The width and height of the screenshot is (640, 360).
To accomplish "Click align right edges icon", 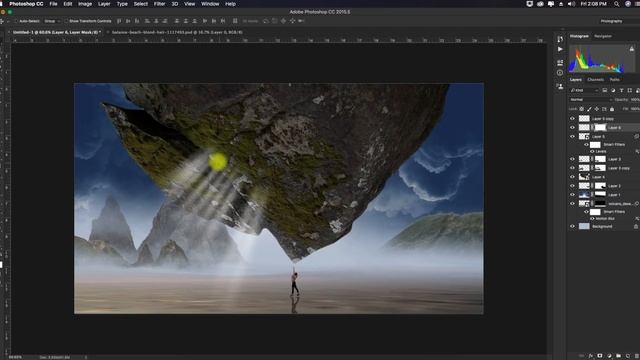I will pos(165,21).
